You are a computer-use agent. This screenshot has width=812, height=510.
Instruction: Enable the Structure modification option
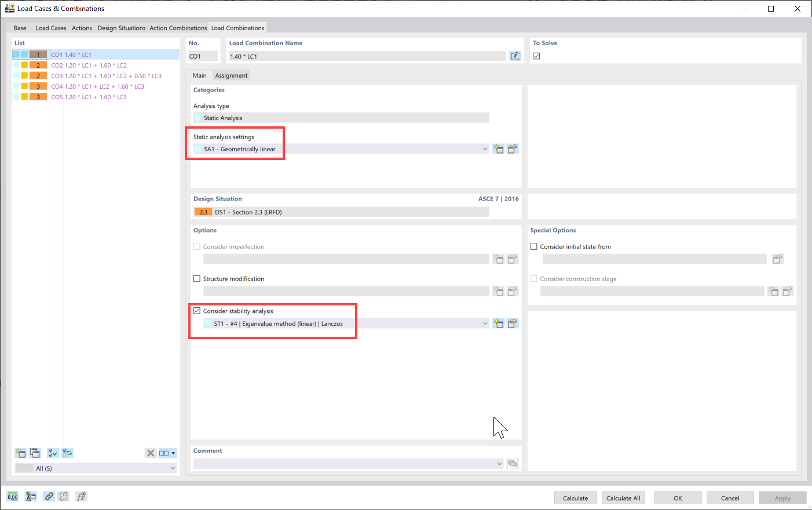pyautogui.click(x=197, y=278)
